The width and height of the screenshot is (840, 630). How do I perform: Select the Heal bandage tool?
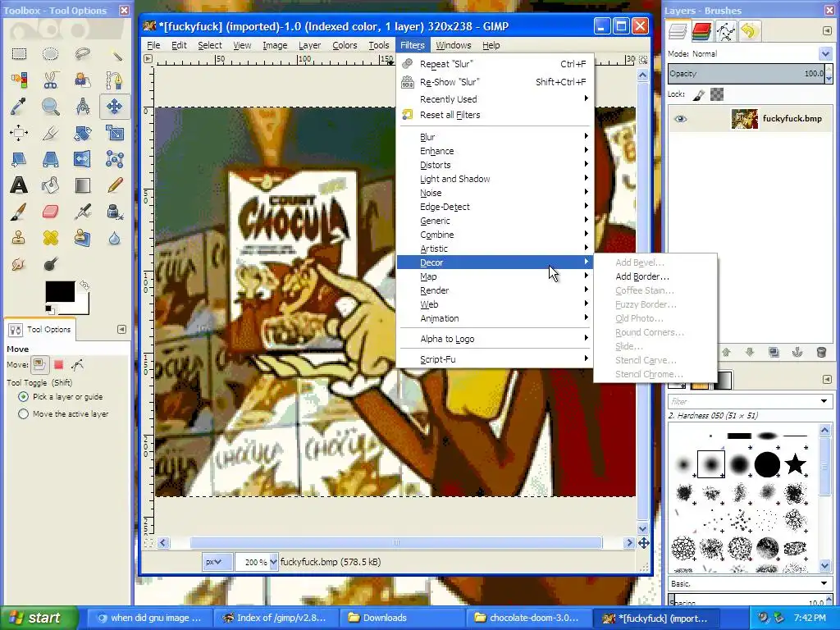click(x=50, y=238)
